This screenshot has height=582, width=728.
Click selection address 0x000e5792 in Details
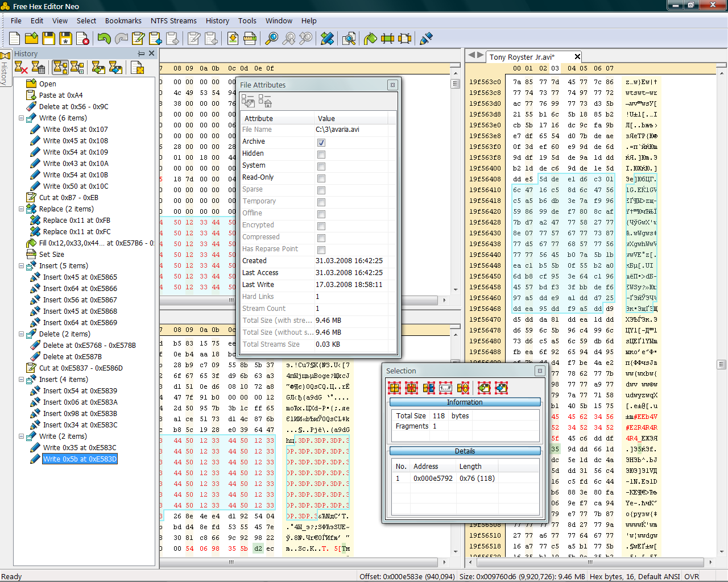pos(433,479)
